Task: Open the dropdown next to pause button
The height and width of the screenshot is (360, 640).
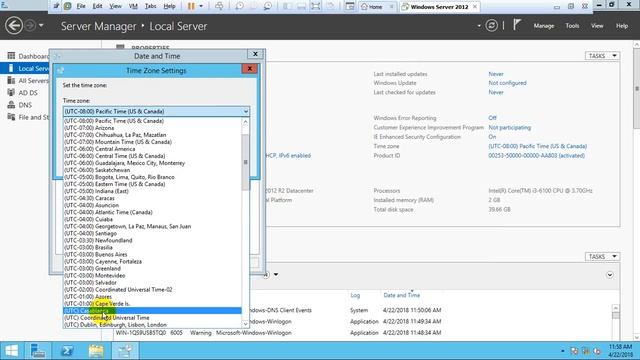Action: click(x=201, y=7)
